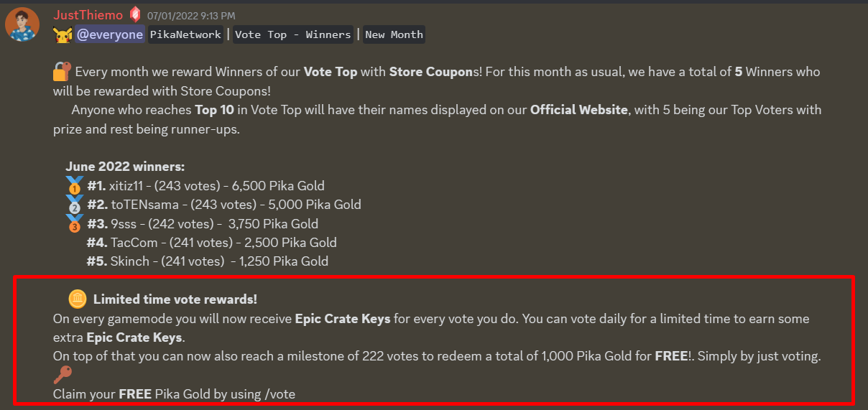Click the Pikachu emoji before @everyone
Viewport: 868px width, 410px height.
pyautogui.click(x=63, y=34)
